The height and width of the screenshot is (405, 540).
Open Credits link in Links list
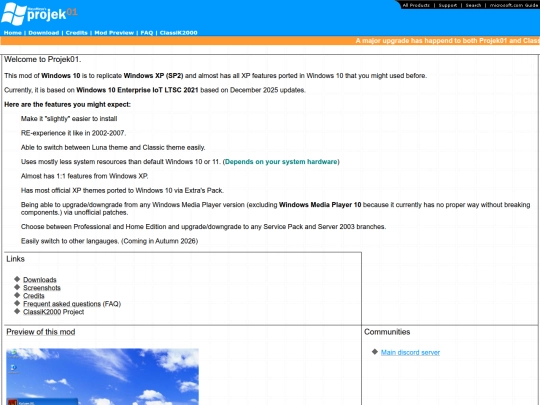(34, 296)
